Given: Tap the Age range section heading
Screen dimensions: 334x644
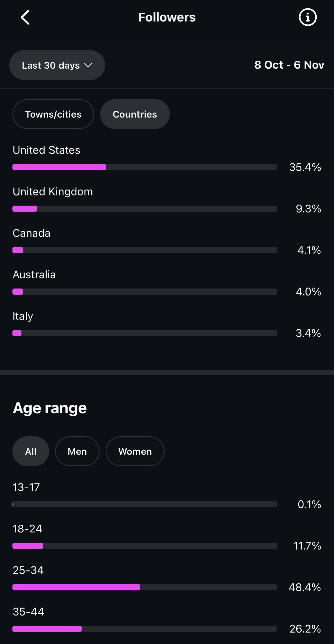Looking at the screenshot, I should pyautogui.click(x=50, y=408).
